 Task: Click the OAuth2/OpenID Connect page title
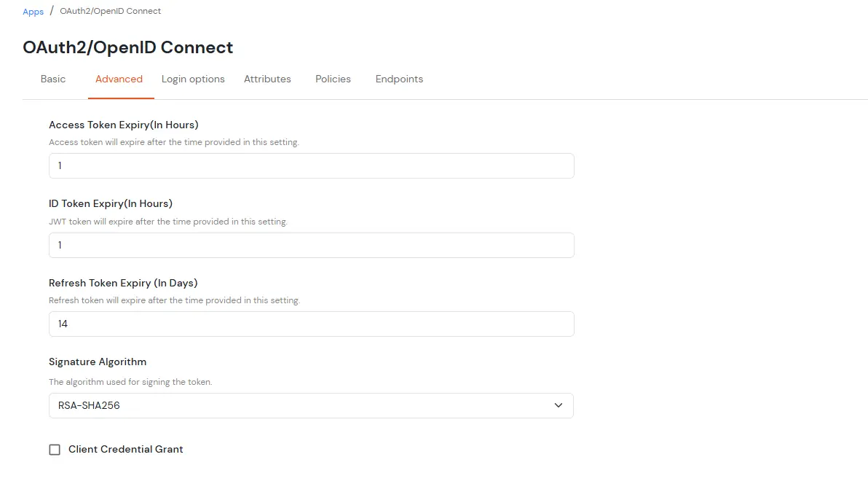[x=128, y=47]
